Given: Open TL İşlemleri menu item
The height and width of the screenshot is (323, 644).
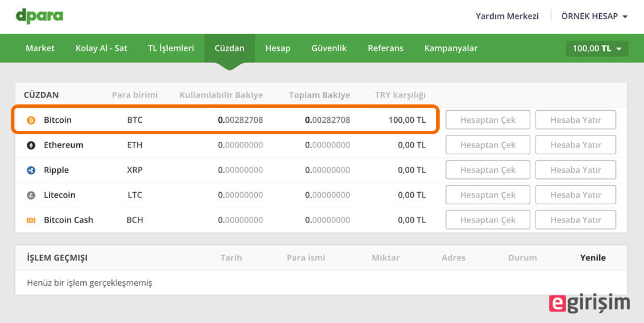Looking at the screenshot, I should (171, 48).
